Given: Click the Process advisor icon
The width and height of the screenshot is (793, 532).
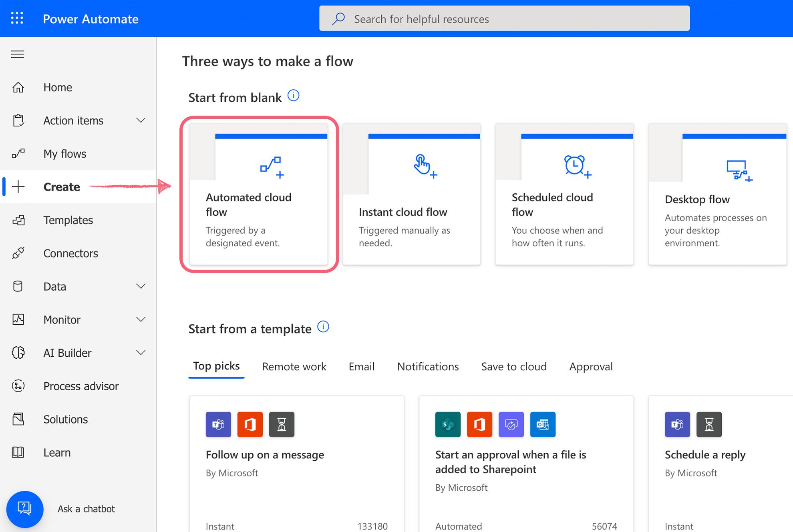Looking at the screenshot, I should 18,386.
